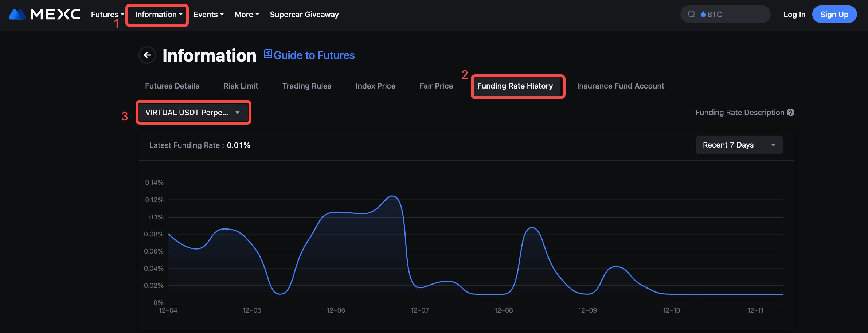The width and height of the screenshot is (868, 333).
Task: Click the blue flame icon beside BTC
Action: click(x=703, y=15)
